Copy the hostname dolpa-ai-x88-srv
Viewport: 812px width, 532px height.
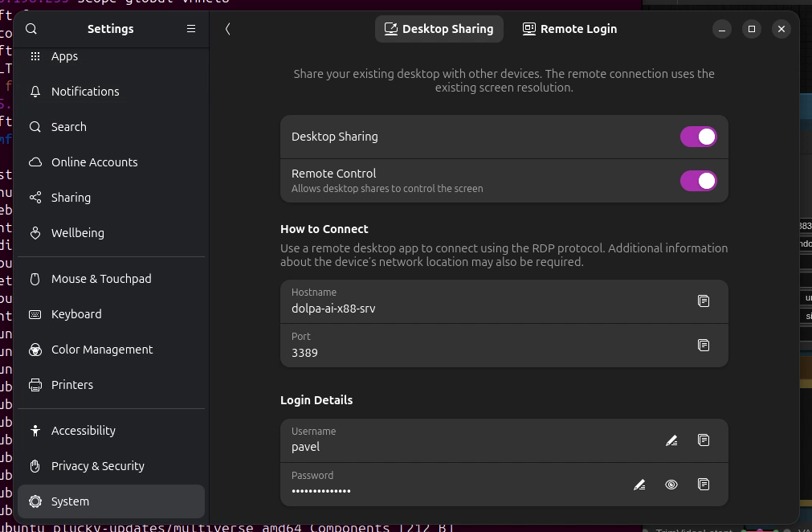[704, 301]
